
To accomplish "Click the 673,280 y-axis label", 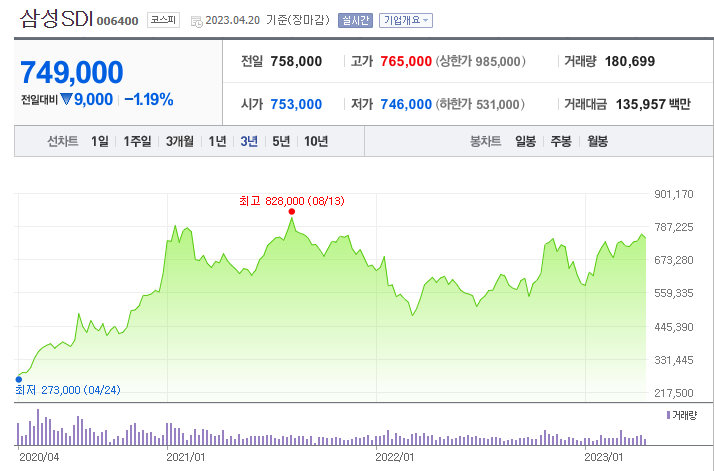I will pos(674,260).
